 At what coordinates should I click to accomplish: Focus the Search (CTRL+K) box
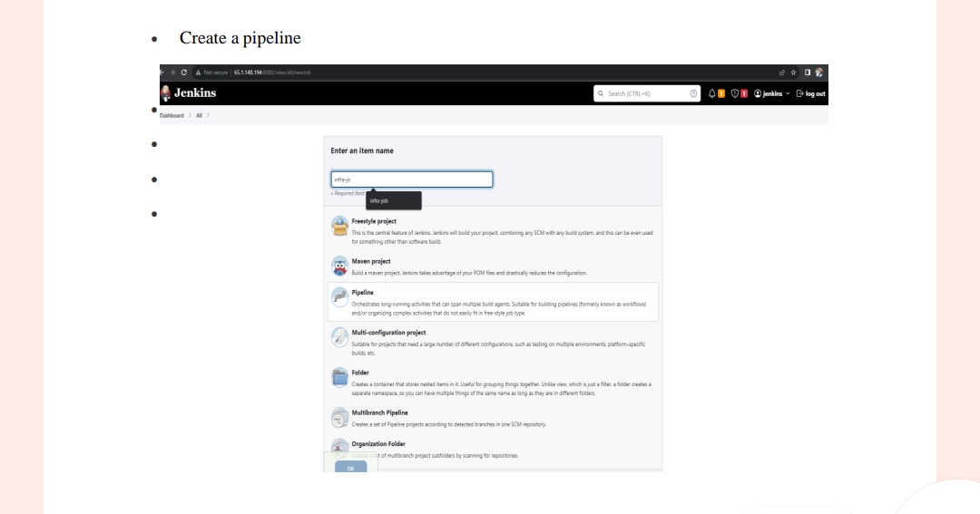pos(647,93)
